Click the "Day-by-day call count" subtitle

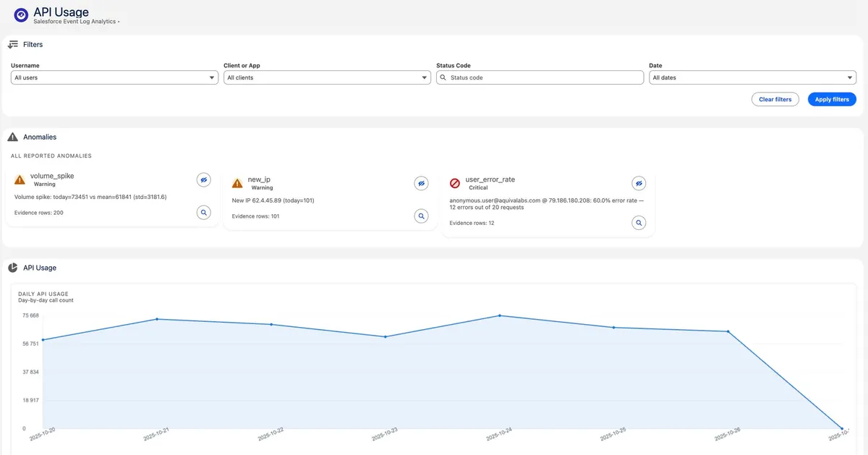(x=46, y=300)
